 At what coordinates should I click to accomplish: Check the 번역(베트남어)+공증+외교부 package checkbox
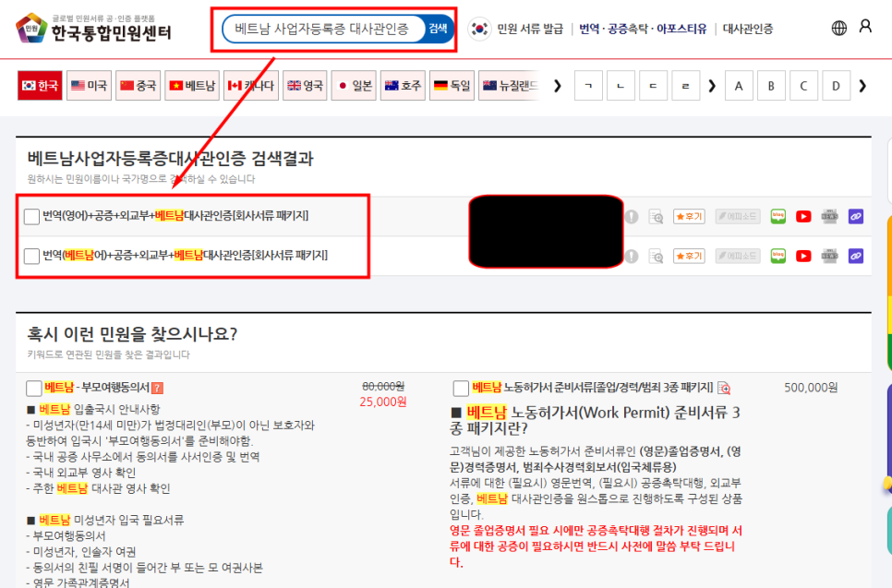pyautogui.click(x=31, y=256)
